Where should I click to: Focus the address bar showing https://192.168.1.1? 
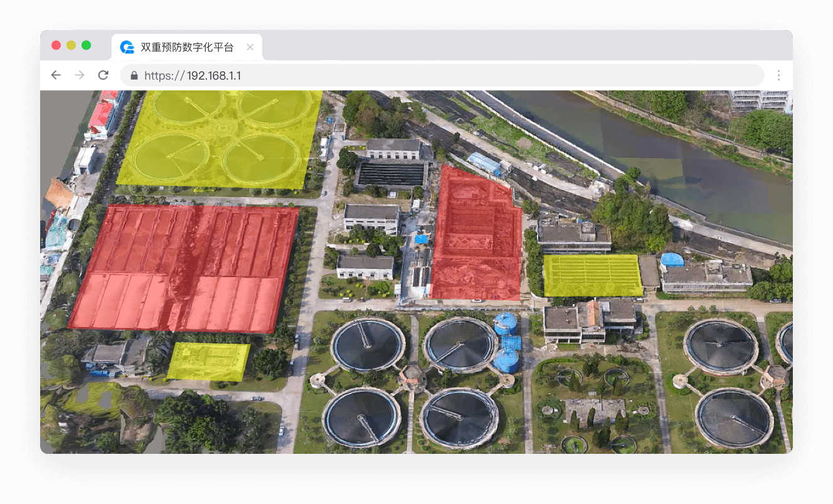442,75
